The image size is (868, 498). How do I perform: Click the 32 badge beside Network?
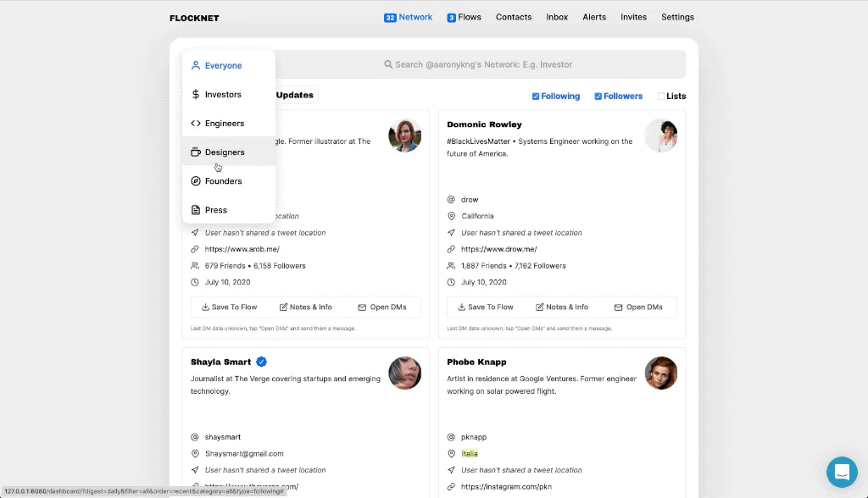[390, 18]
